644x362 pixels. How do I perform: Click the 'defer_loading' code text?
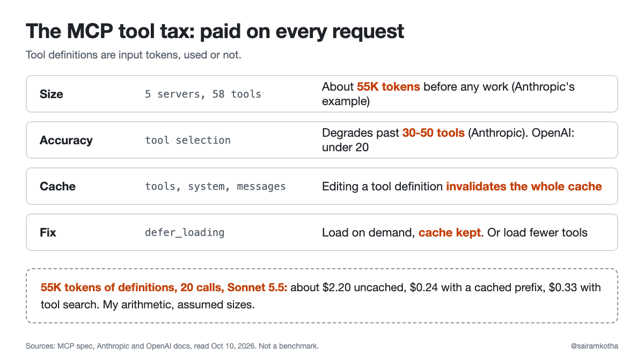[185, 232]
